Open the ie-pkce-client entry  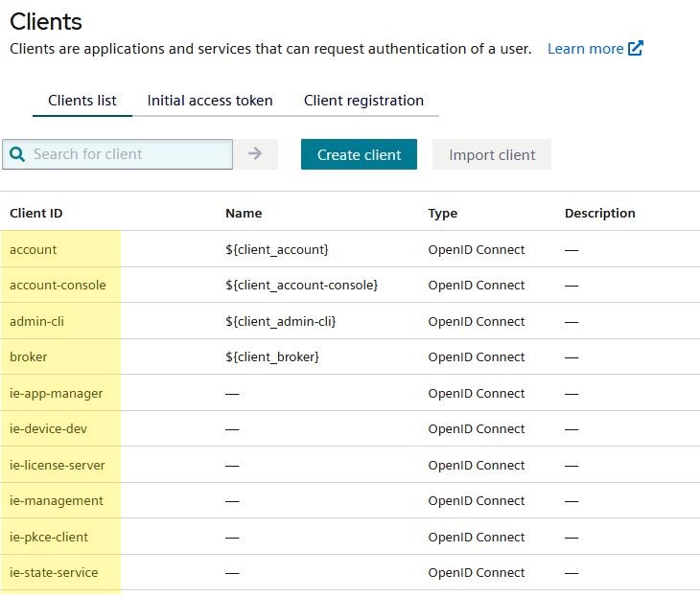click(49, 537)
